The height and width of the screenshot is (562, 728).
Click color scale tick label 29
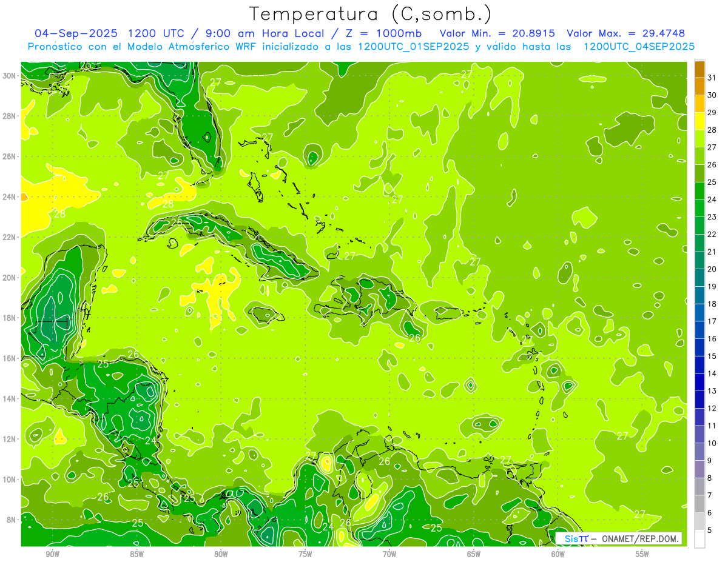712,113
